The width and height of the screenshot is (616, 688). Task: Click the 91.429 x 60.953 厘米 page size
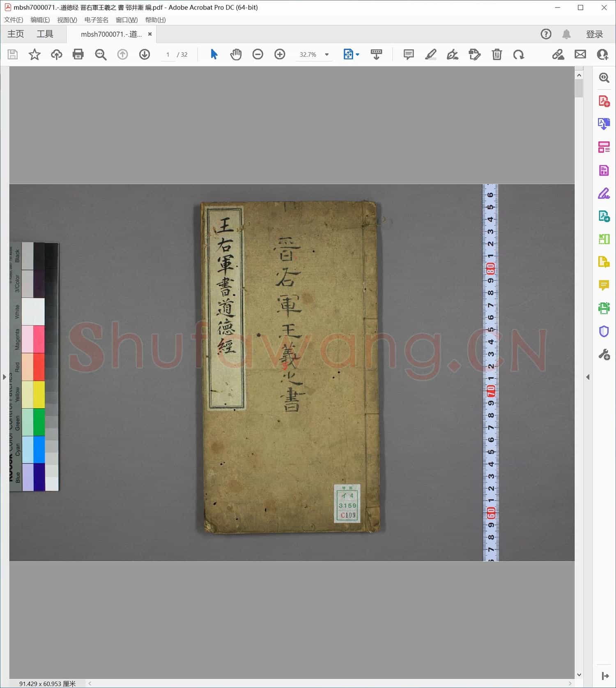click(47, 683)
